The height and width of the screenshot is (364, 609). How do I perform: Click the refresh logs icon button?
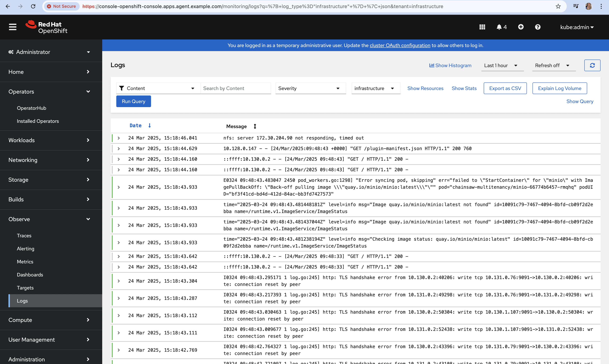coord(592,66)
